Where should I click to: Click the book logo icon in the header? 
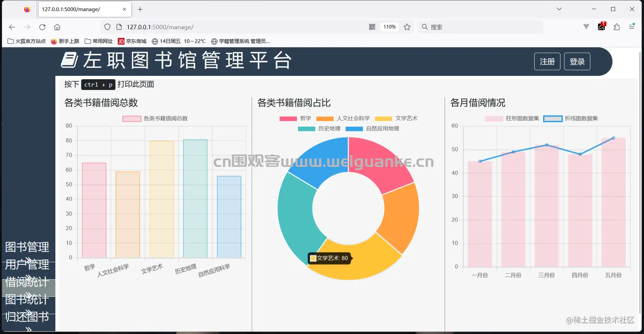tap(69, 60)
